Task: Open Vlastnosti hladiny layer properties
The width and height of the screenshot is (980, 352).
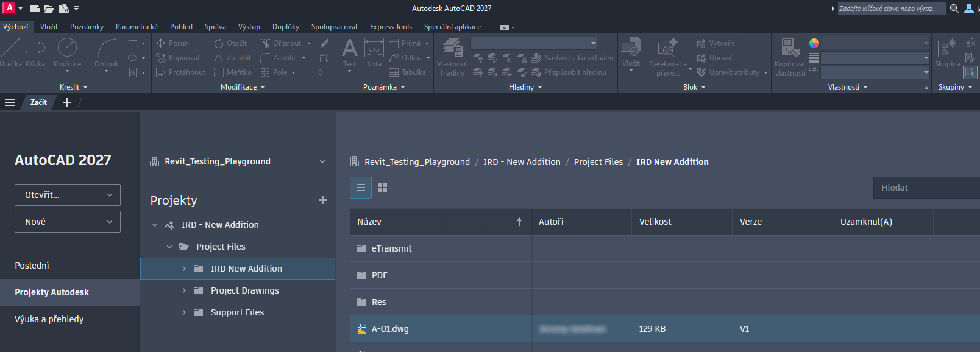Action: [x=452, y=56]
